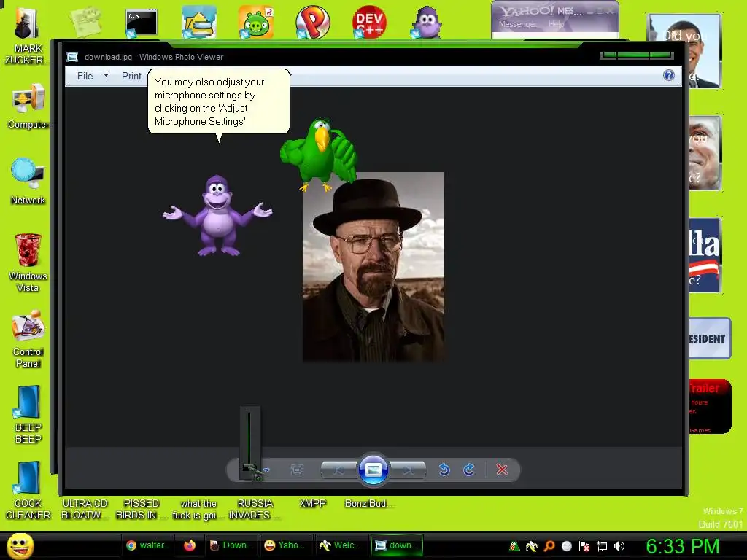Screen dimensions: 747x560
Task: Select the BonziBud... desktop label
Action: click(x=369, y=503)
